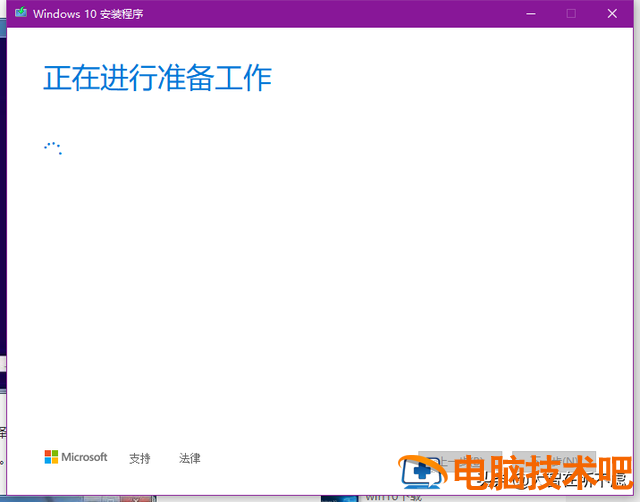Screen dimensions: 640x502
Task: Click the greyed-out maximize button
Action: [571, 14]
